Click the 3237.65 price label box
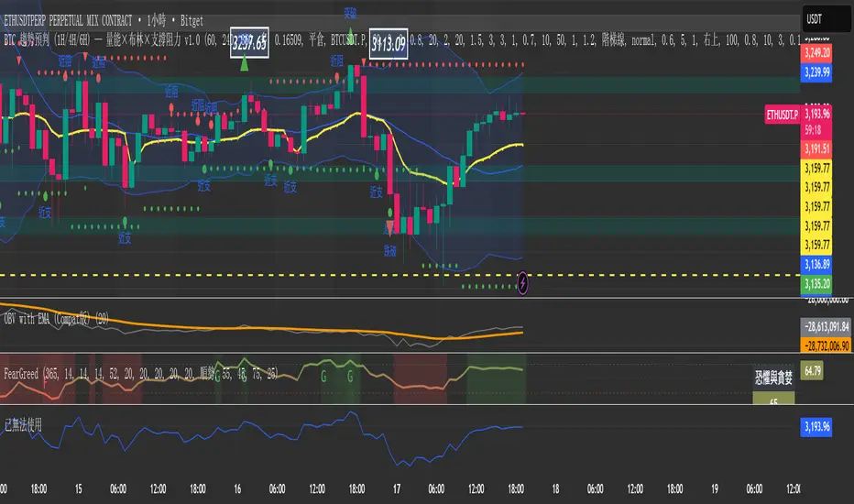The width and height of the screenshot is (854, 504). point(249,42)
